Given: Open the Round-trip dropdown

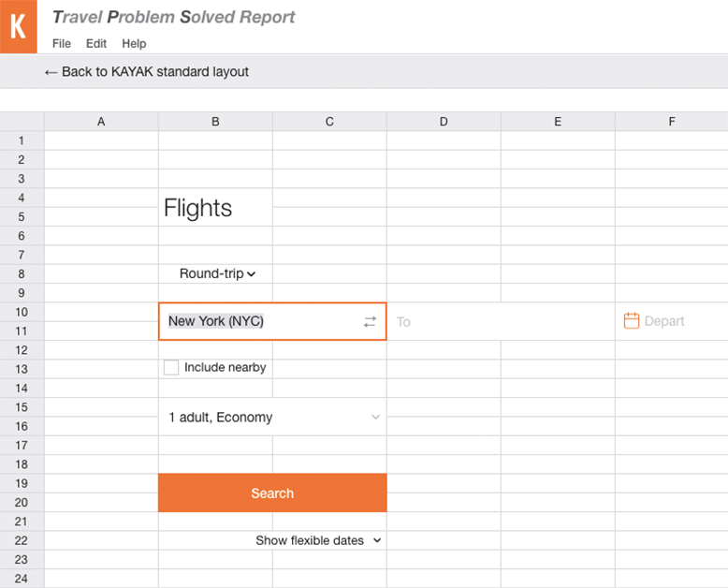Looking at the screenshot, I should 217,273.
